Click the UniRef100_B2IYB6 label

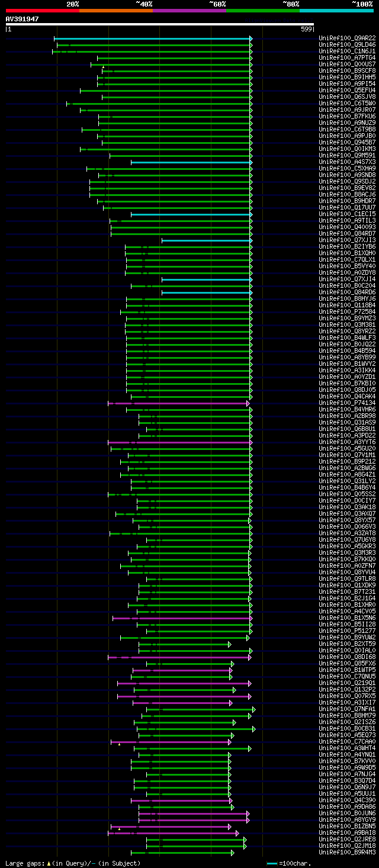(347, 246)
